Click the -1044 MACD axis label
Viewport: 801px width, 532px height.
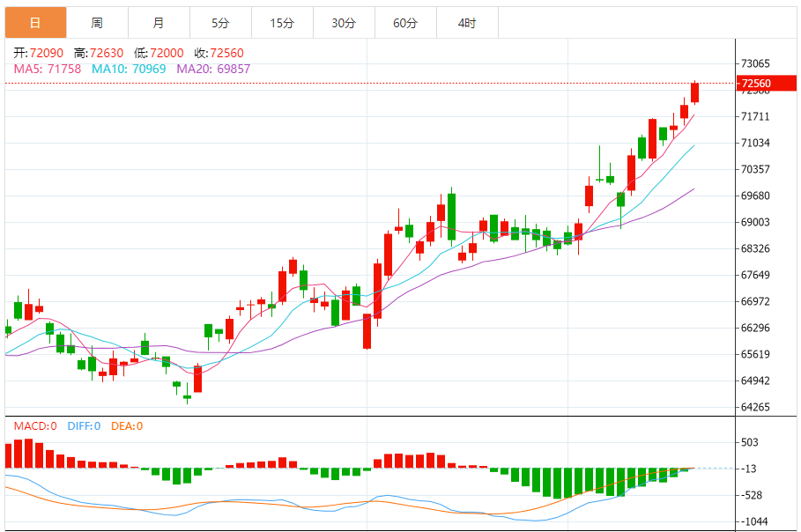point(754,521)
